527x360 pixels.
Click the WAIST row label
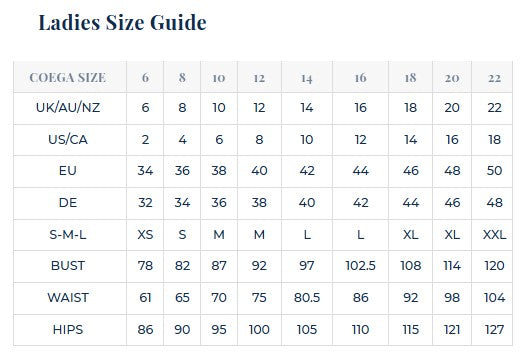pos(68,297)
